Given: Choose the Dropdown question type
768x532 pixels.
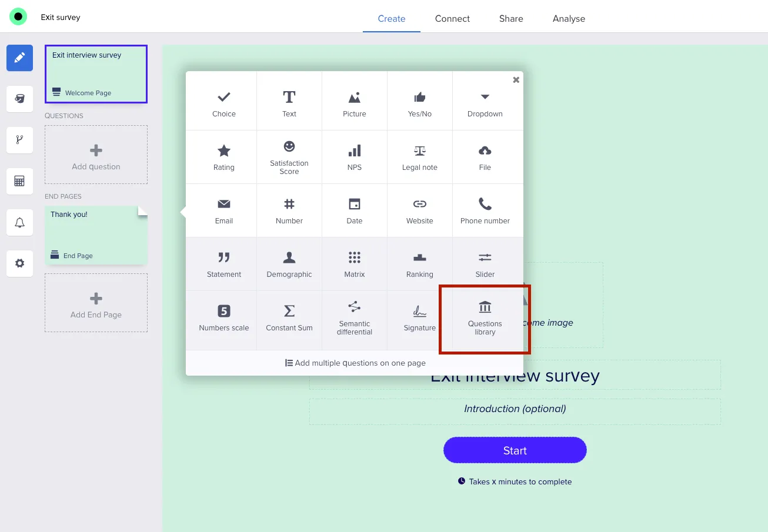Looking at the screenshot, I should [485, 103].
